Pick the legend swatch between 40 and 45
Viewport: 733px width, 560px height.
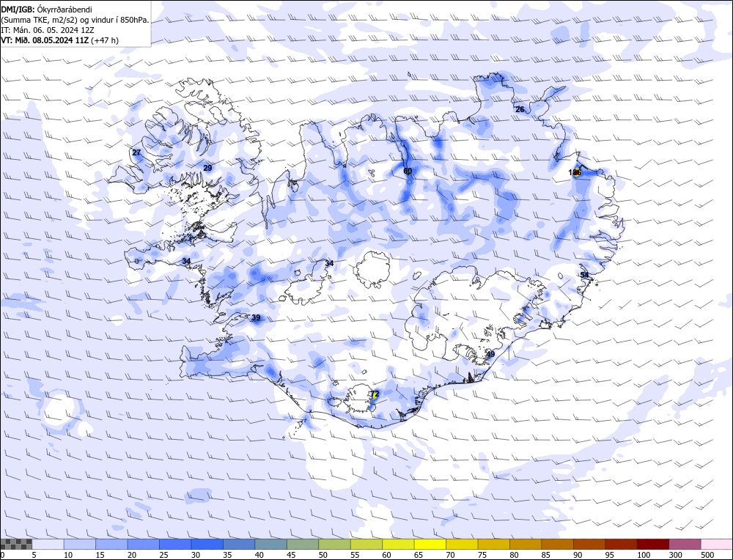click(271, 544)
